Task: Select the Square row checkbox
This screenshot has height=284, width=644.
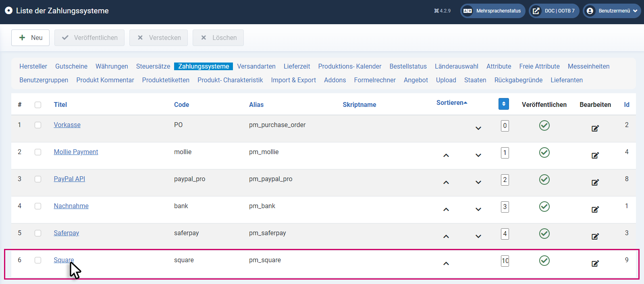Action: coord(38,260)
